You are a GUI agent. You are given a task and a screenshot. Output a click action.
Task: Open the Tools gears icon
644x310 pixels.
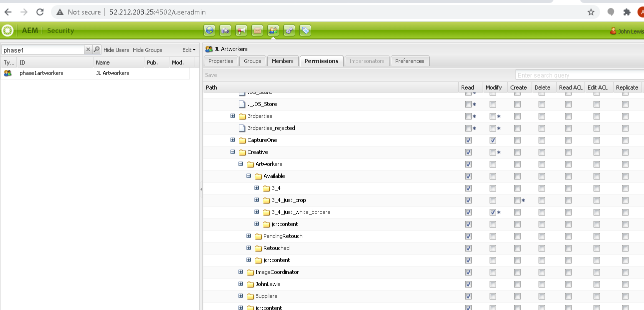(x=289, y=30)
